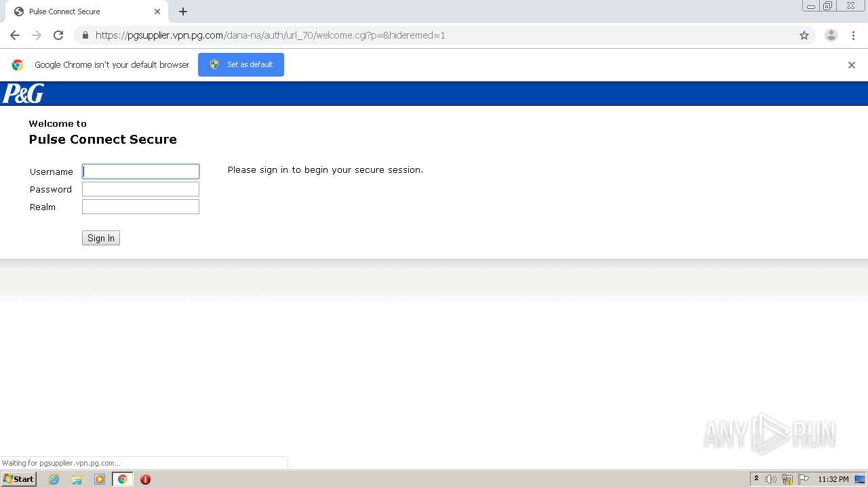Dismiss the default browser notification bar

[852, 65]
